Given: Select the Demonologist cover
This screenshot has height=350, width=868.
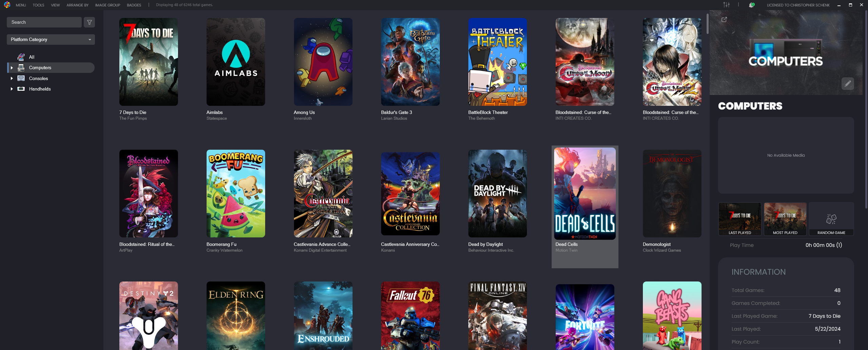Looking at the screenshot, I should pyautogui.click(x=672, y=194).
